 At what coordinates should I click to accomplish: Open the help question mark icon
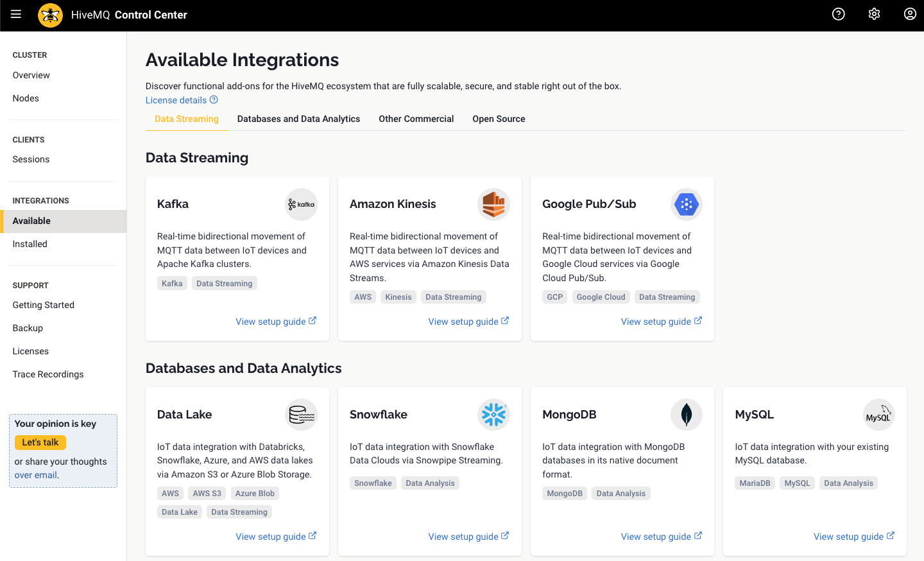(x=838, y=14)
